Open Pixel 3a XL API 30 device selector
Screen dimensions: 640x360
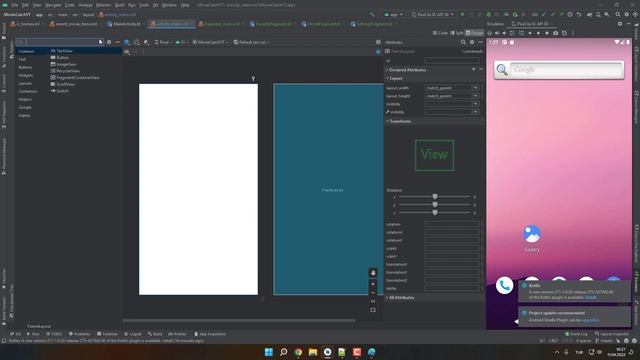(433, 14)
